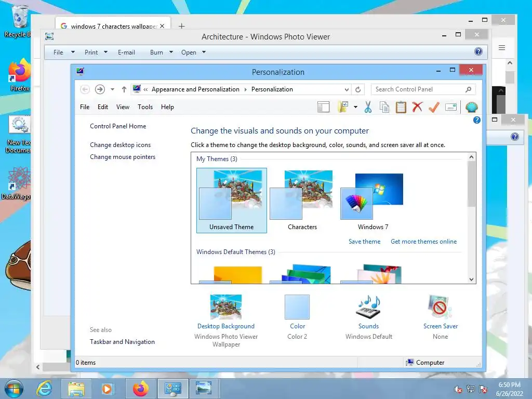Click the Forward arrow in Personalization window
This screenshot has width=532, height=399.
click(x=100, y=89)
